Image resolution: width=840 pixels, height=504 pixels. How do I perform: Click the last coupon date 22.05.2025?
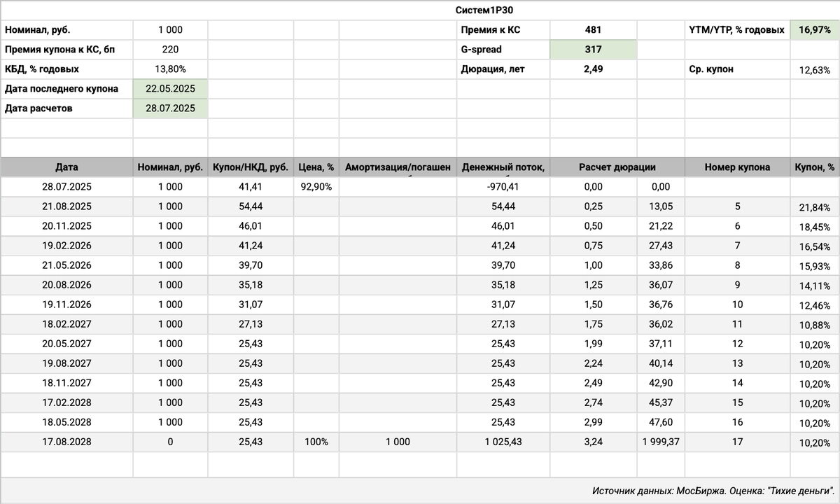coord(170,89)
